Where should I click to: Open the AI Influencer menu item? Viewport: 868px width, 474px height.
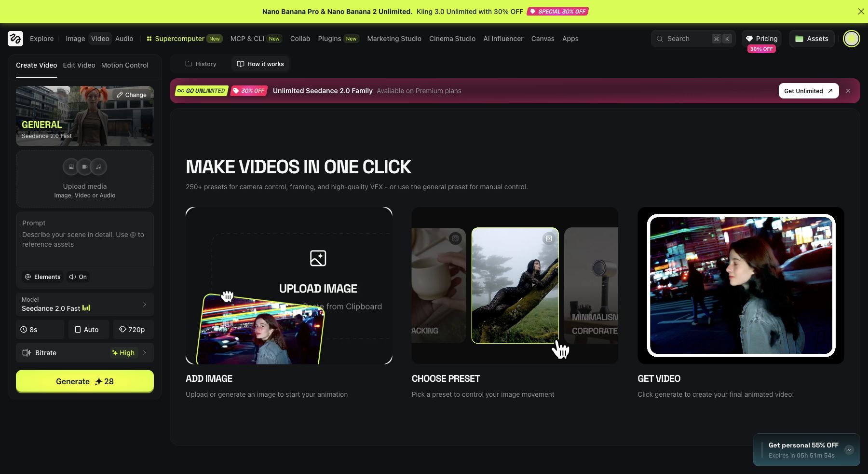coord(503,39)
